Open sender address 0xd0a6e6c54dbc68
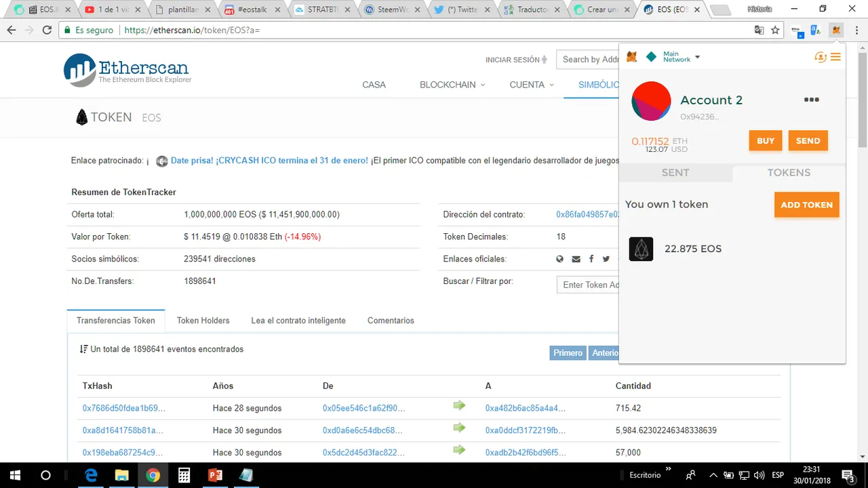868x488 pixels. (363, 430)
